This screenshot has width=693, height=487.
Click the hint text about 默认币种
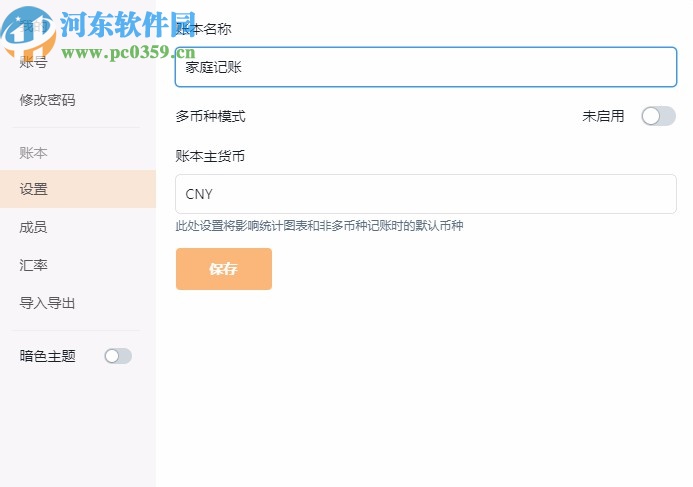319,226
